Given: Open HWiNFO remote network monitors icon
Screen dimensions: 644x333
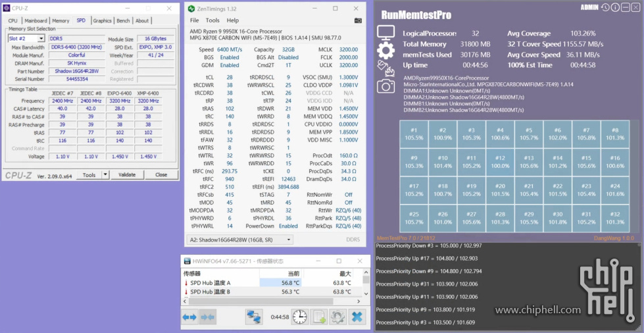Looking at the screenshot, I should coord(254,317).
